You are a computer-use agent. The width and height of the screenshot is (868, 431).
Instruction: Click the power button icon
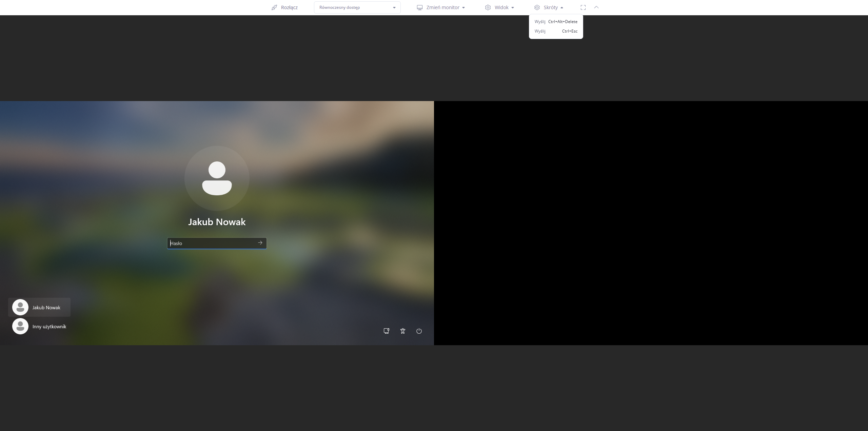click(x=419, y=331)
